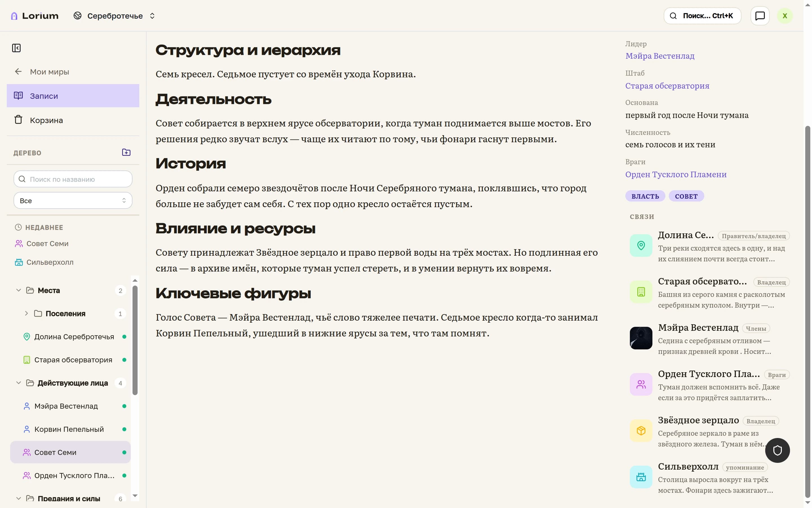812x508 pixels.
Task: Click the green status dot of Корвин Пепельный
Action: (124, 429)
